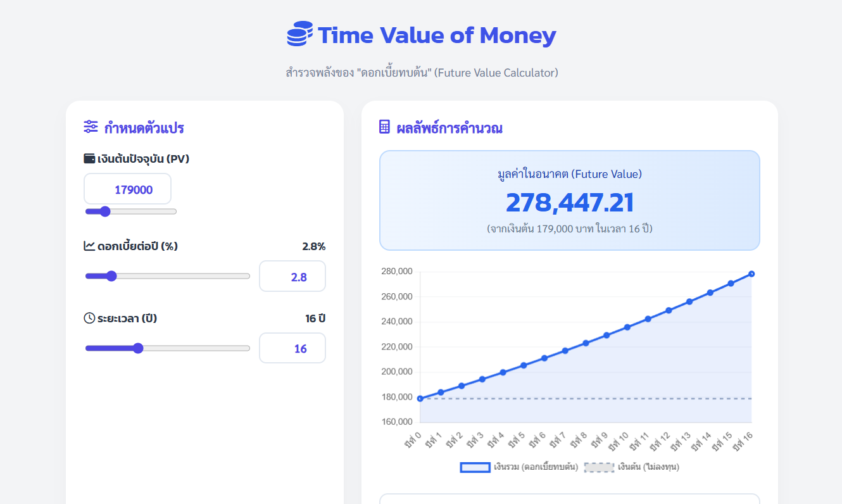Focus the years input showing 16
842x504 pixels.
point(292,348)
